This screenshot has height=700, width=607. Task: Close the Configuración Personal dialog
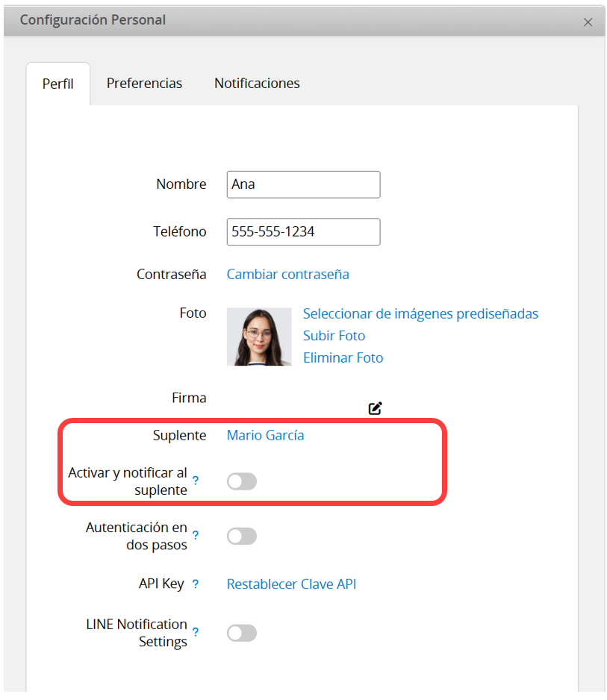588,22
